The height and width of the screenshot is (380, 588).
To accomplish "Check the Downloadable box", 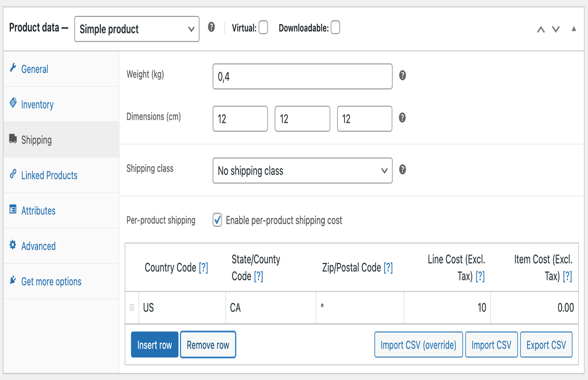I will tap(335, 28).
